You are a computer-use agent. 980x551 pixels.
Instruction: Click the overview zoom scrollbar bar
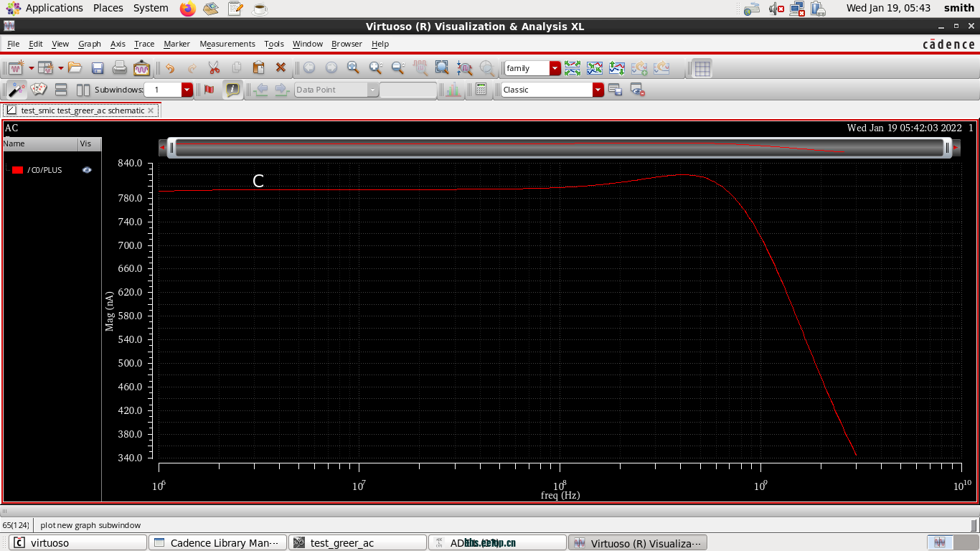pos(559,148)
